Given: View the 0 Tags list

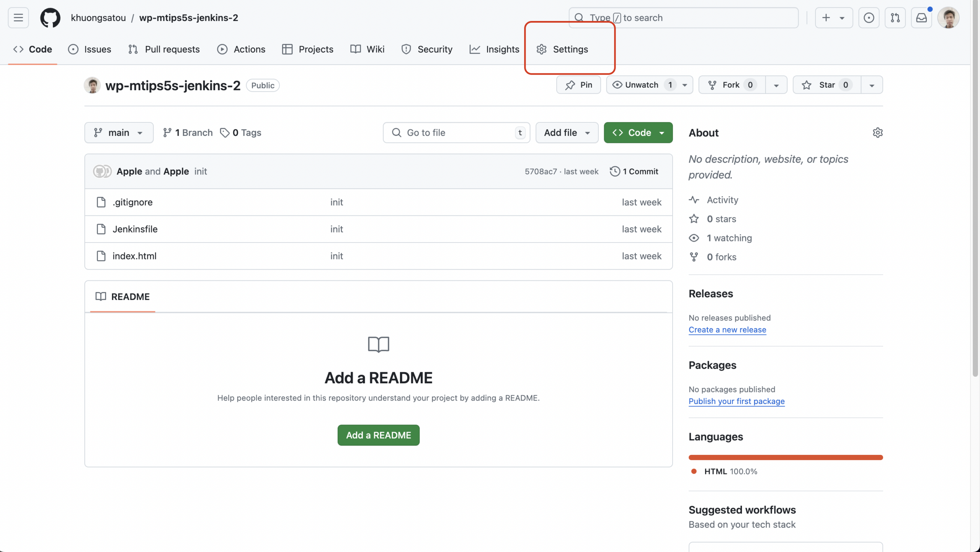Looking at the screenshot, I should pos(241,133).
